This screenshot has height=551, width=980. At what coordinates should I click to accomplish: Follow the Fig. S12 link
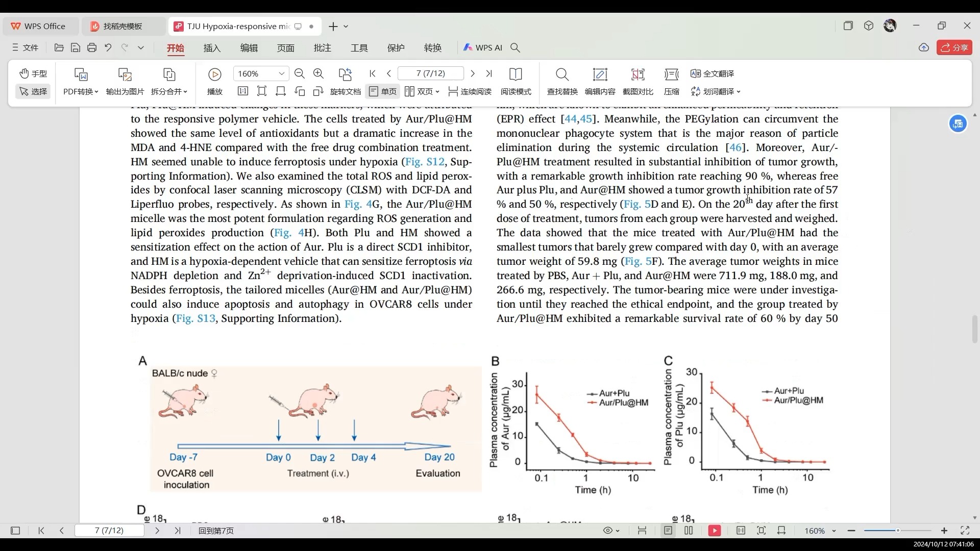pyautogui.click(x=425, y=162)
